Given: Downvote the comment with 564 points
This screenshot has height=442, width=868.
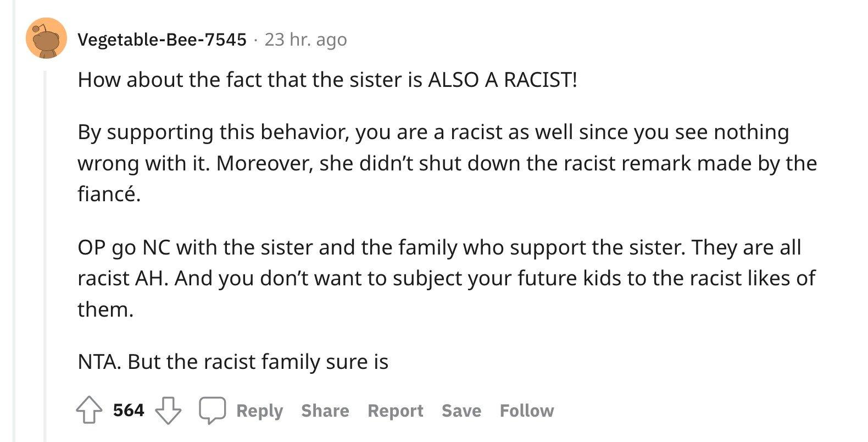Looking at the screenshot, I should [169, 411].
